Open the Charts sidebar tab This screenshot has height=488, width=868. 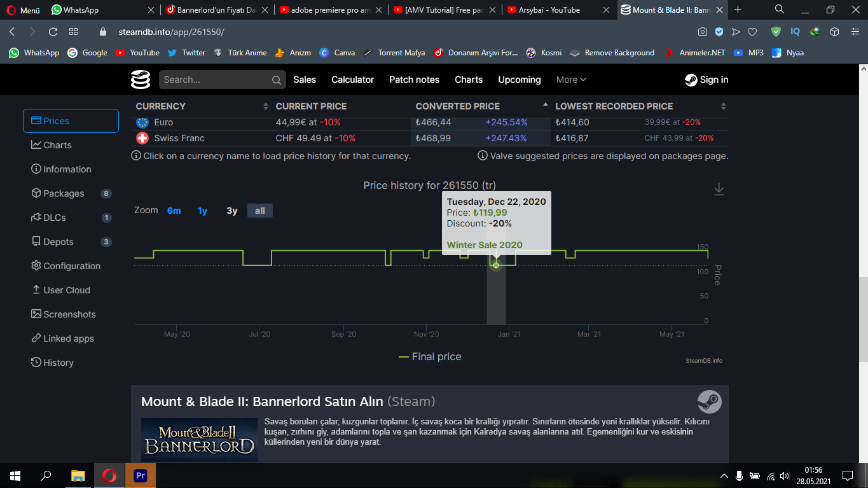pyautogui.click(x=71, y=145)
